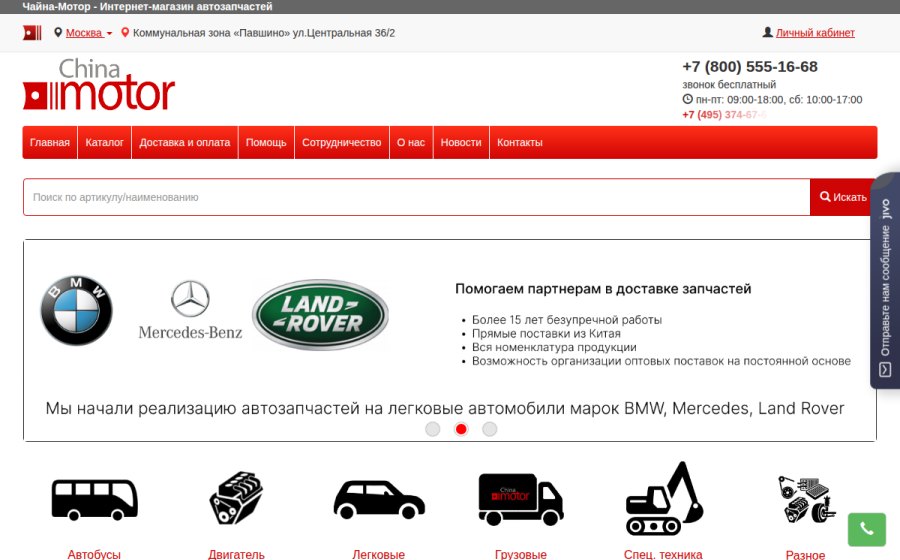Click the Land Rover logo in the banner

pyautogui.click(x=320, y=314)
